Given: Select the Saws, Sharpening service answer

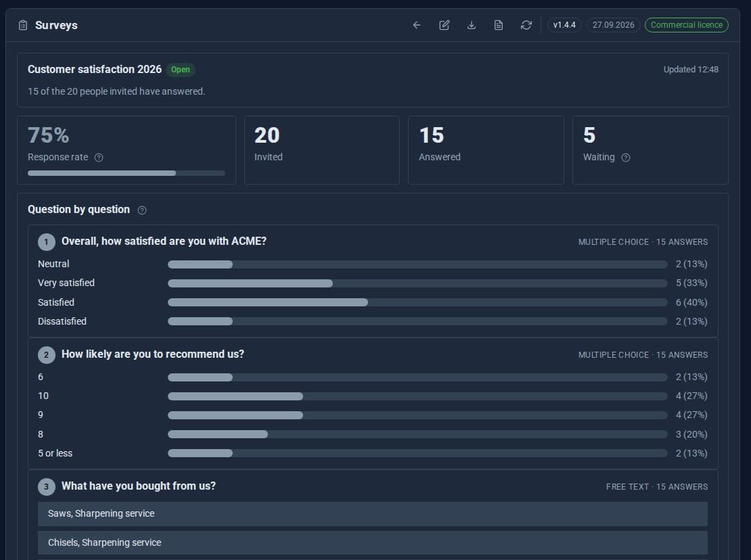Looking at the screenshot, I should click(x=373, y=513).
